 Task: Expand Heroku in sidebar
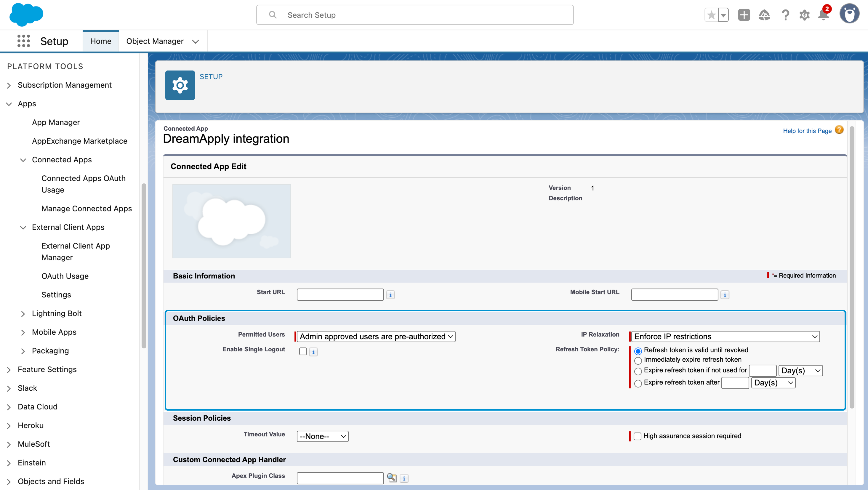(9, 426)
